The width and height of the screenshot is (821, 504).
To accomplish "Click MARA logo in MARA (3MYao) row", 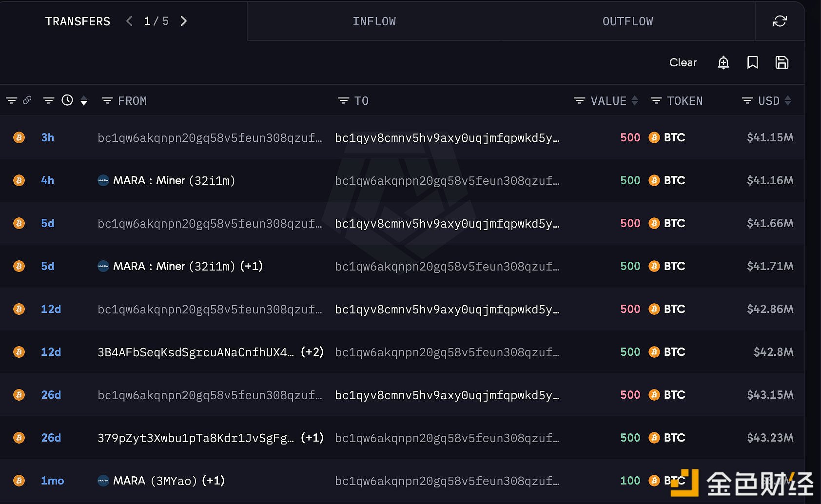I will 103,481.
